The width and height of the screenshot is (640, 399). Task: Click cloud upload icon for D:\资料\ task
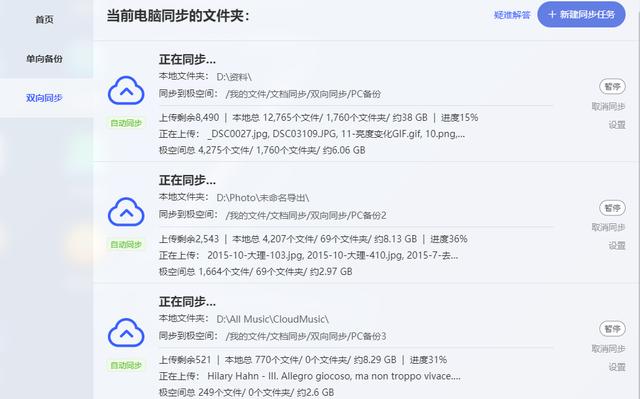click(x=126, y=90)
